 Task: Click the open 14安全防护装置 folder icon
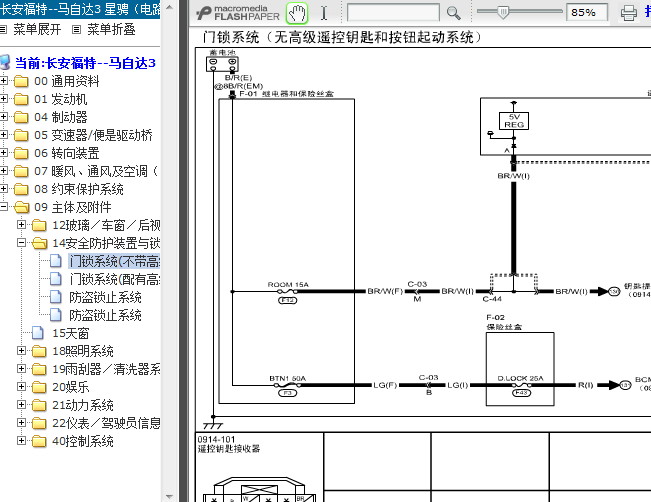point(39,243)
